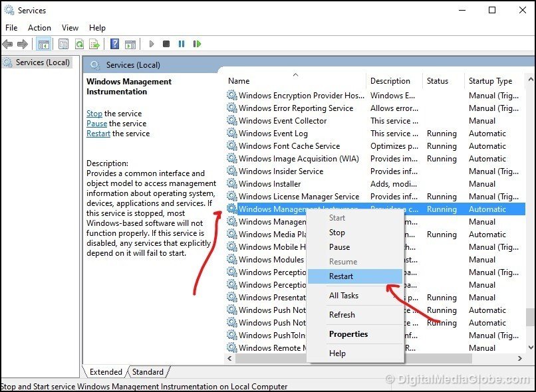Viewport: 536px width, 392px height.
Task: Sort by the Name column header
Action: (x=296, y=81)
